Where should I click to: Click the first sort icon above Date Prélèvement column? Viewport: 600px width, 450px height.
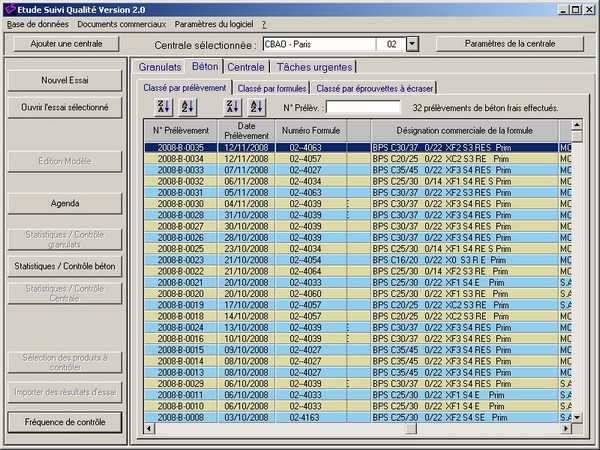point(233,107)
